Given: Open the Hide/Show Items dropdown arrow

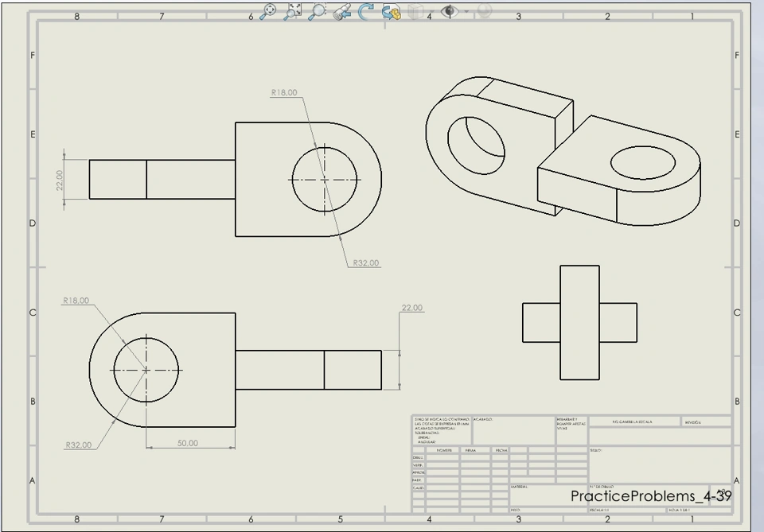Looking at the screenshot, I should [466, 11].
